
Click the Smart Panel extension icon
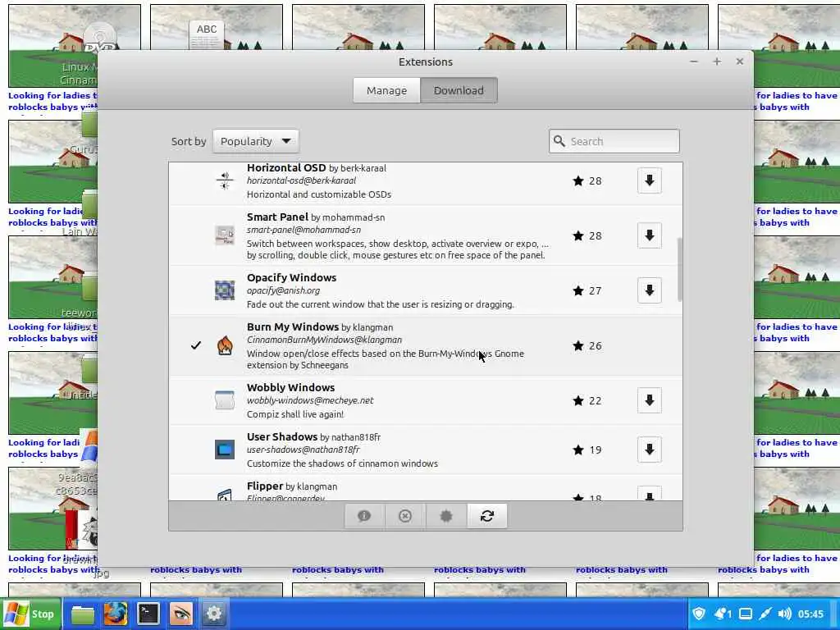225,235
